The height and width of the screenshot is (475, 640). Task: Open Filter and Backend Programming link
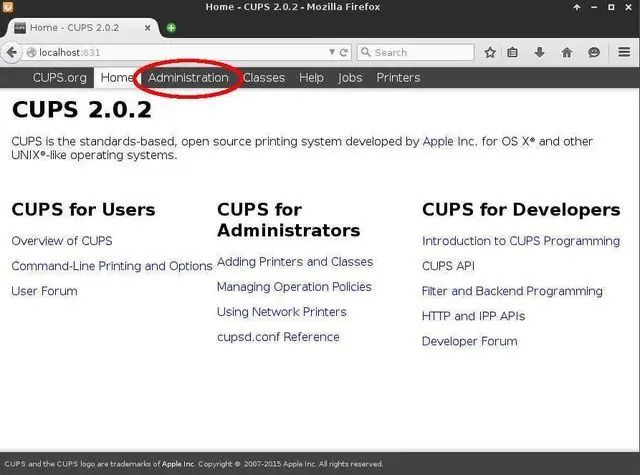[x=512, y=291]
